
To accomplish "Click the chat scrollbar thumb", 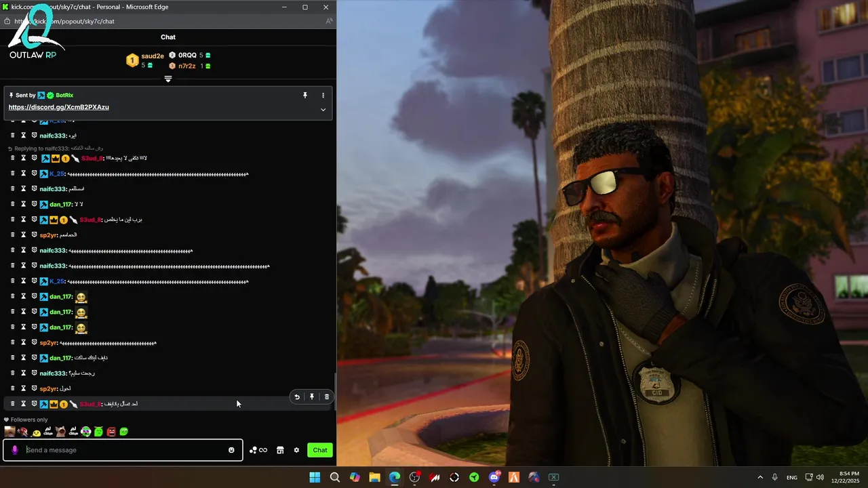I will click(334, 392).
